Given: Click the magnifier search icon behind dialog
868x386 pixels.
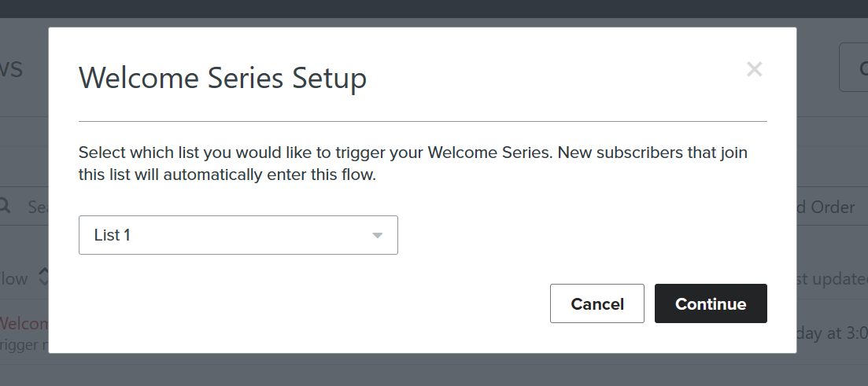Looking at the screenshot, I should pyautogui.click(x=5, y=206).
